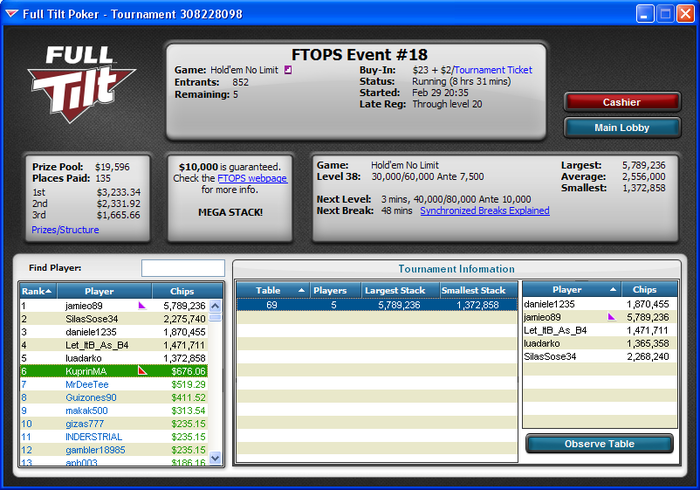This screenshot has width=700, height=490.
Task: Select luadarko in table players panel
Action: (x=600, y=343)
